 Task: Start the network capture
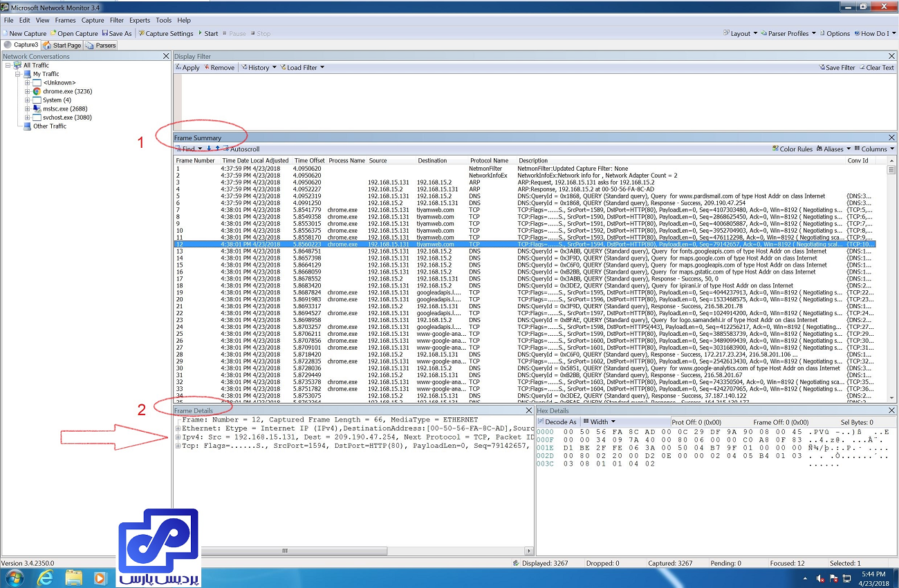click(208, 33)
